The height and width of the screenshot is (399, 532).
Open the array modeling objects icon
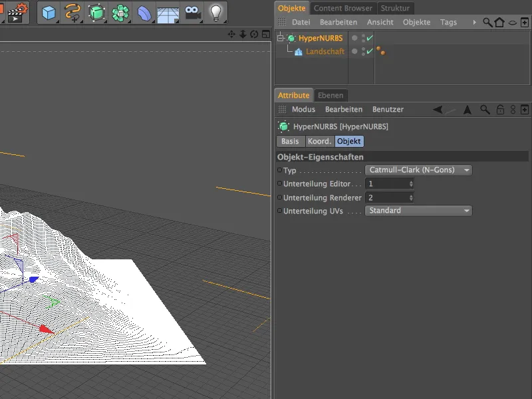coord(120,13)
